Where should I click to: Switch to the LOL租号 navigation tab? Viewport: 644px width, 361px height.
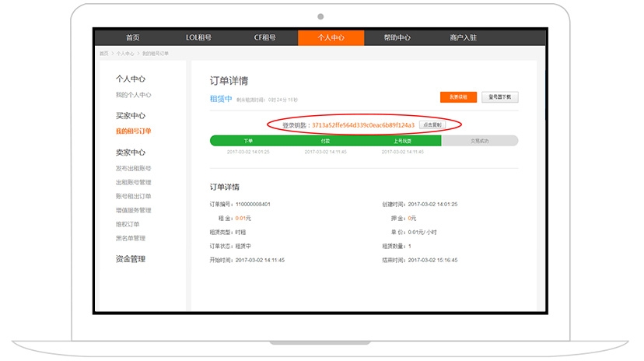198,37
